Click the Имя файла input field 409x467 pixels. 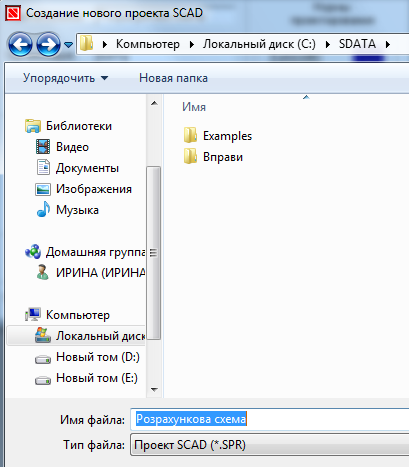tap(269, 419)
